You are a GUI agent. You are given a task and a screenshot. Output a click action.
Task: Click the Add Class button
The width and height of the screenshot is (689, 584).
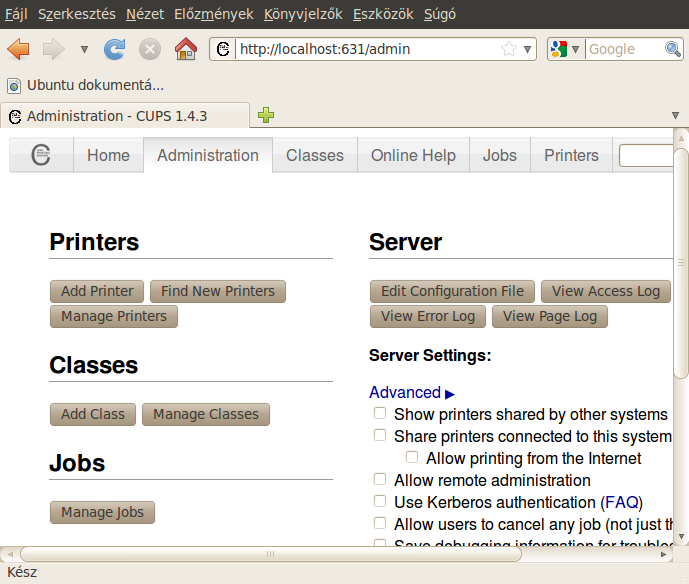(x=93, y=414)
